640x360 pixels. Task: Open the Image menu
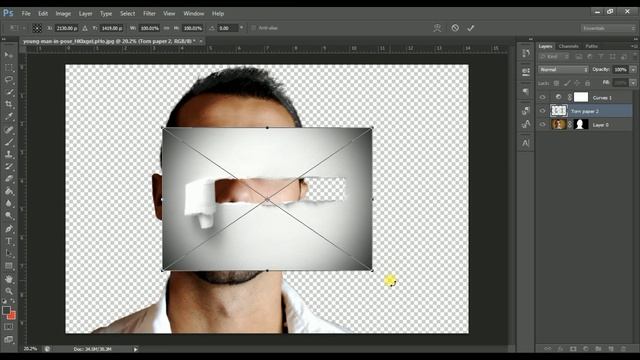pos(63,13)
